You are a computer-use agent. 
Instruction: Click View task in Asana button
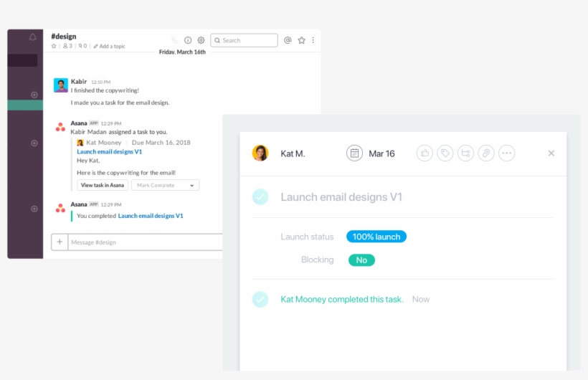[103, 185]
